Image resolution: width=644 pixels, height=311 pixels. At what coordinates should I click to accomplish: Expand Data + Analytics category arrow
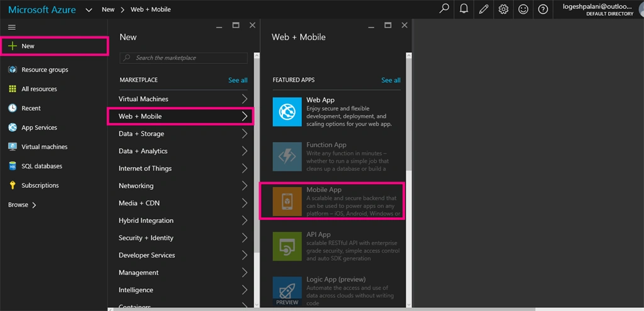(245, 151)
